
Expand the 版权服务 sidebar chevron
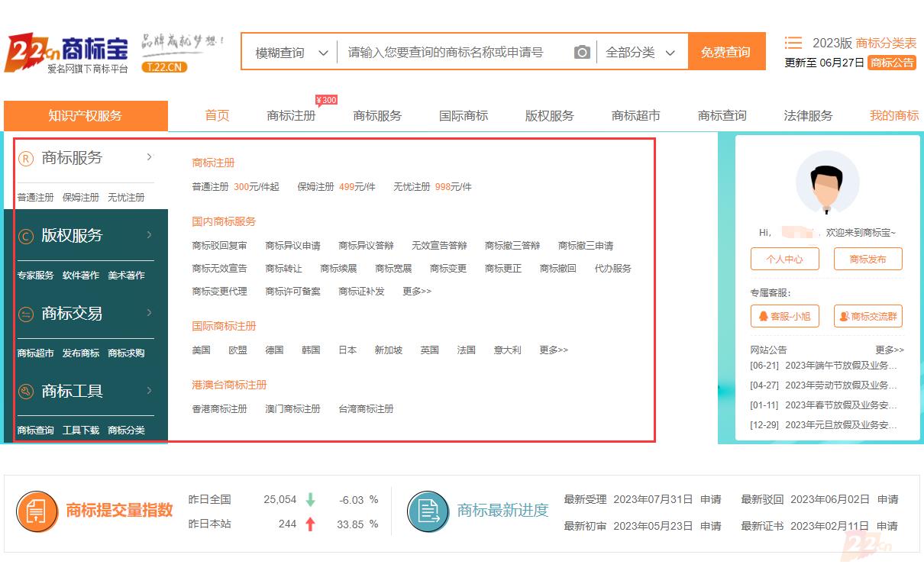[x=149, y=235]
